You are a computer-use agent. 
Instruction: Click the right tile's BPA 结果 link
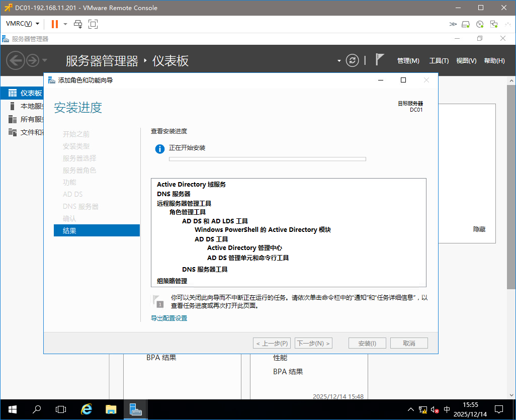[288, 371]
